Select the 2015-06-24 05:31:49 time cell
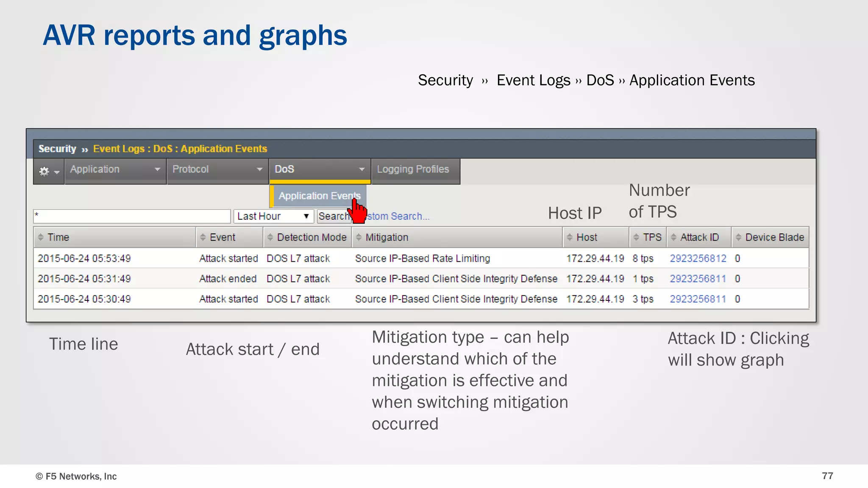Screen dimensions: 868x488 point(84,279)
